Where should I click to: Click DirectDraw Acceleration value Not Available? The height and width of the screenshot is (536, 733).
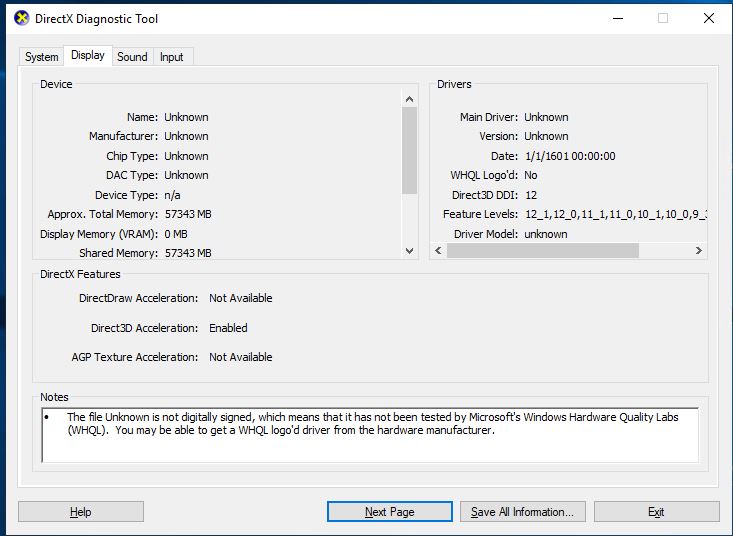(241, 298)
